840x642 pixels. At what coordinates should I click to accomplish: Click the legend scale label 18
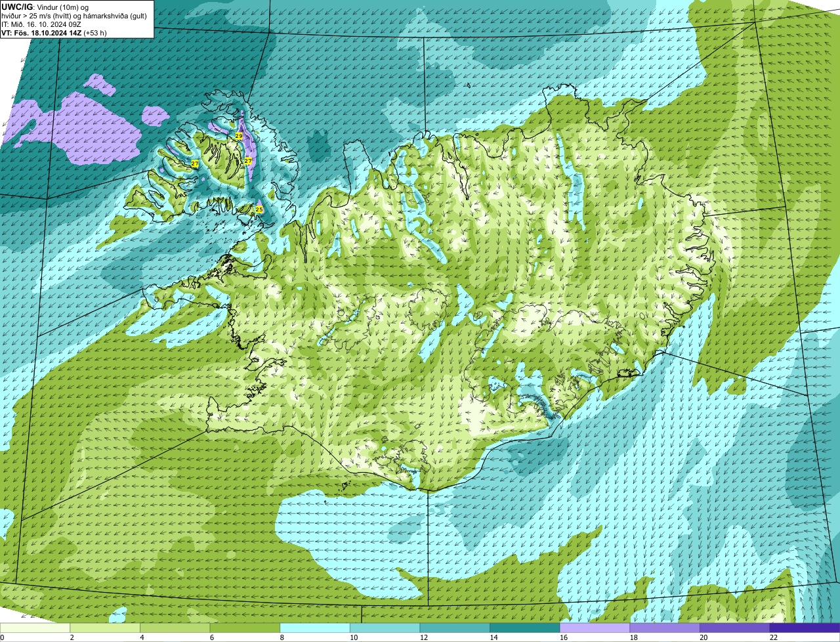point(633,637)
